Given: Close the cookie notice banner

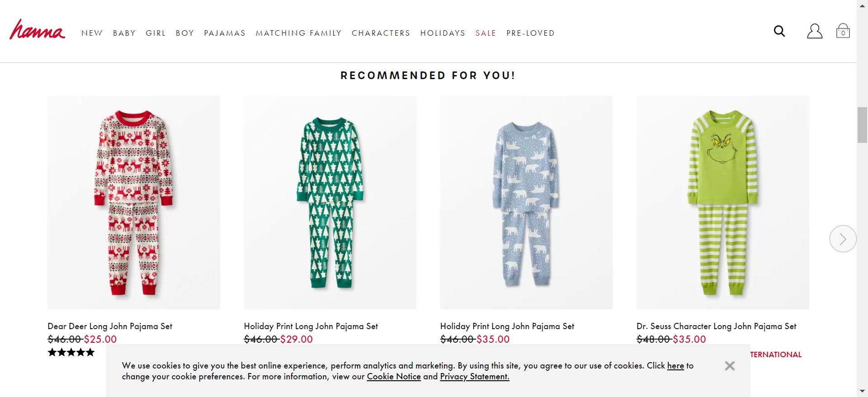Looking at the screenshot, I should [x=729, y=366].
